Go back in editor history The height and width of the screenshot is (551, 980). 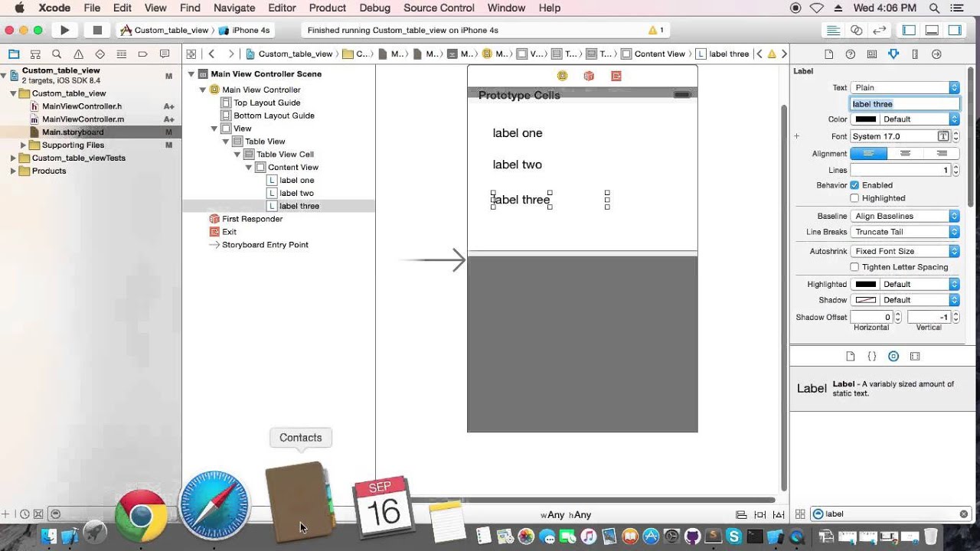click(212, 54)
